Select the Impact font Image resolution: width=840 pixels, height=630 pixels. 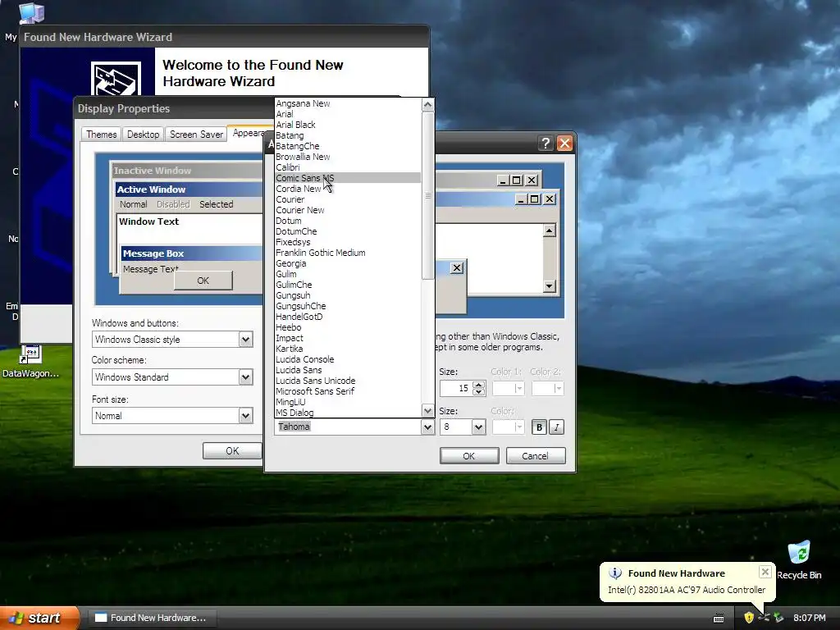(x=348, y=338)
